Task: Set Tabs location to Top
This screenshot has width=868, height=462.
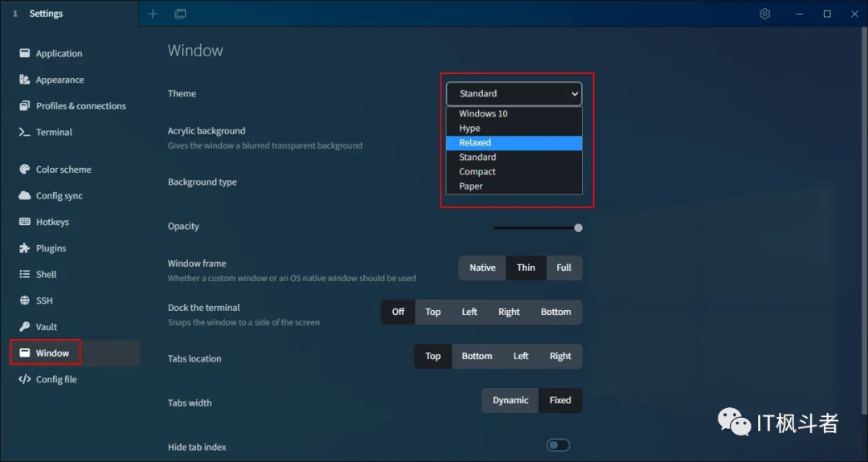Action: point(433,356)
